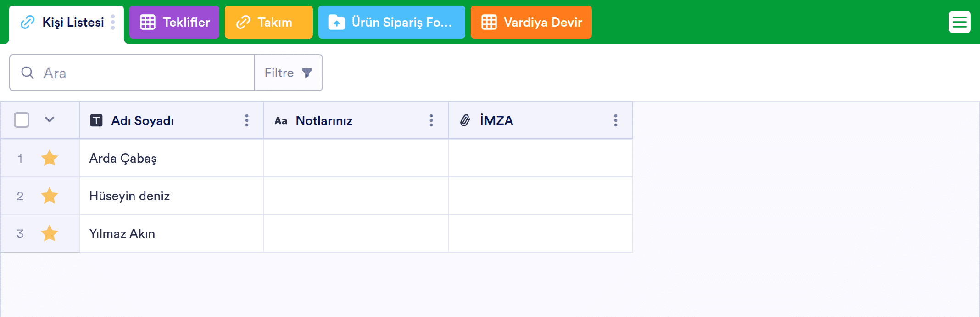The width and height of the screenshot is (980, 317).
Task: Toggle star for Yılmaz Akın row
Action: 50,233
